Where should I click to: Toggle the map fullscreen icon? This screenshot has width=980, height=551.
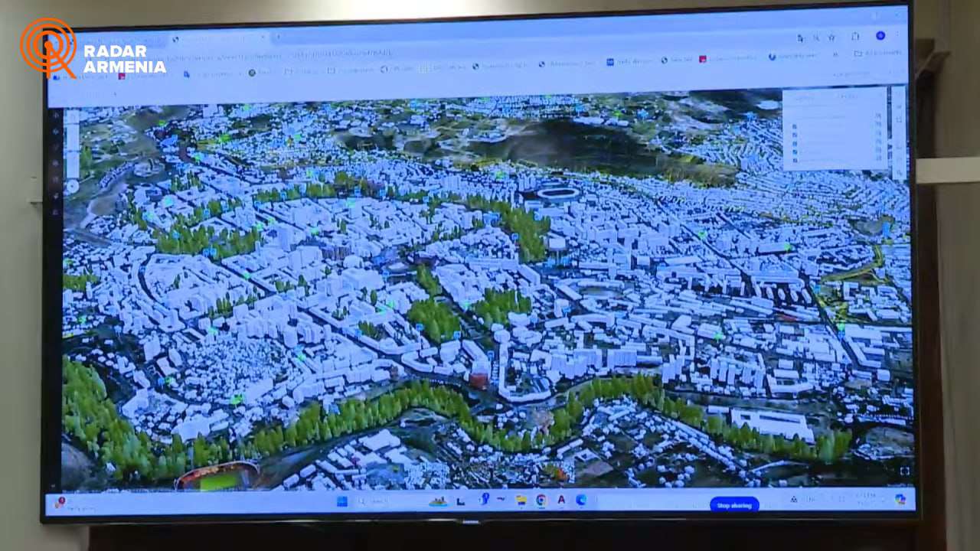point(904,471)
